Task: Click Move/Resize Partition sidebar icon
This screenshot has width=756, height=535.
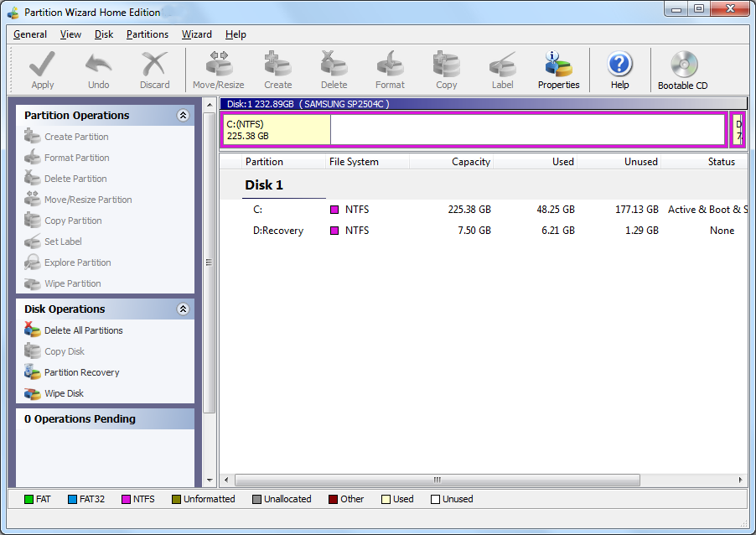Action: tap(33, 200)
